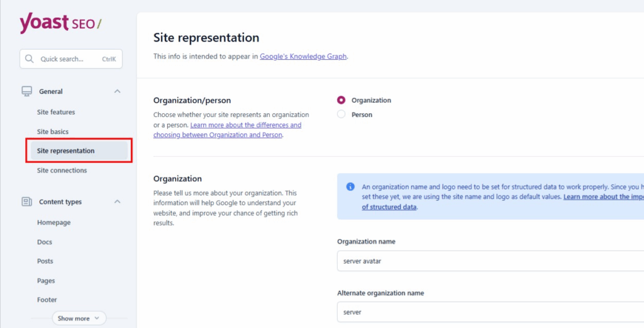Follow the Google's Knowledge Graph link

(304, 56)
